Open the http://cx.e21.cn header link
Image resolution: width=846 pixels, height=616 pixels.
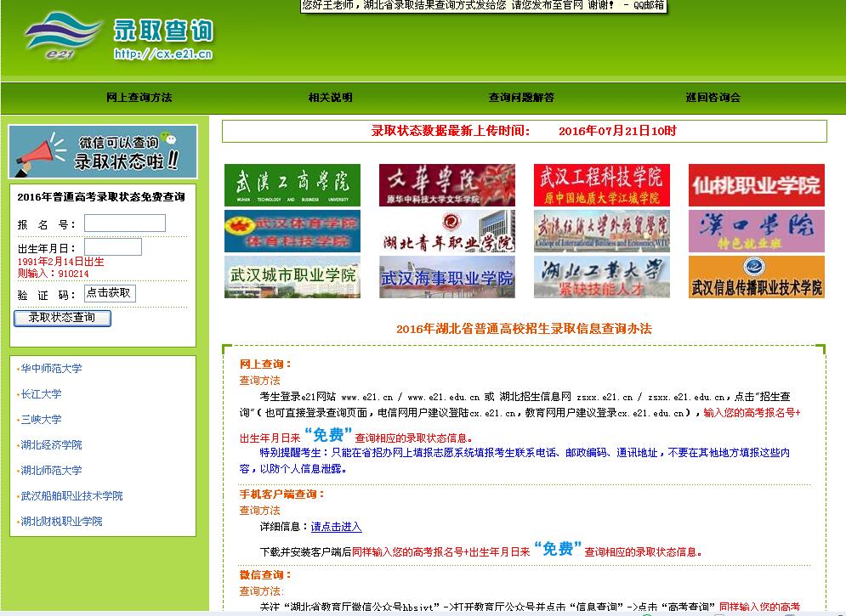(163, 54)
